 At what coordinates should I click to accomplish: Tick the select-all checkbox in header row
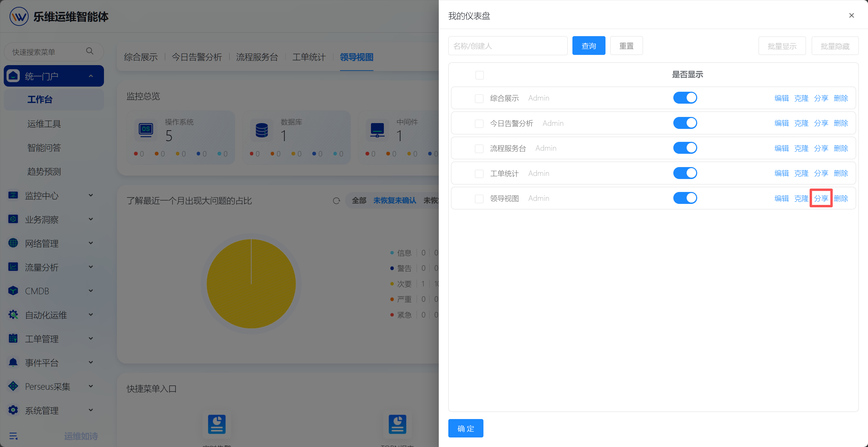(x=479, y=75)
